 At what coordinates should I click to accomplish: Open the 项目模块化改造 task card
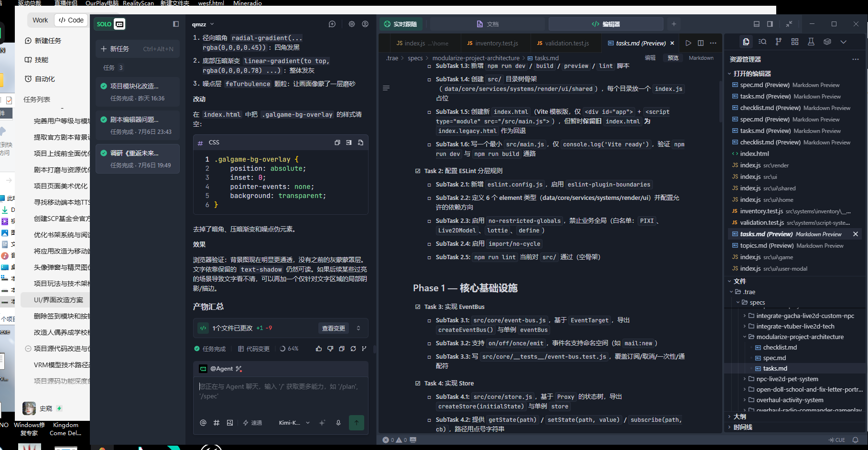click(x=138, y=92)
